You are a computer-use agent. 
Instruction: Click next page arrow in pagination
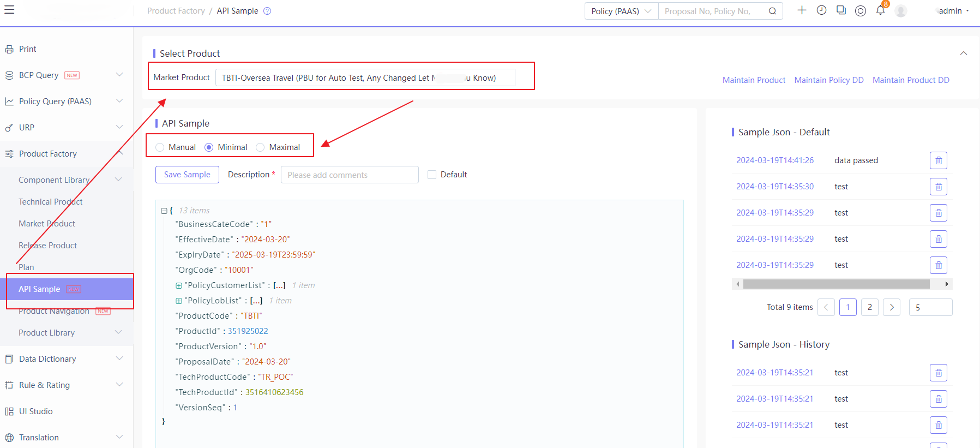click(892, 307)
